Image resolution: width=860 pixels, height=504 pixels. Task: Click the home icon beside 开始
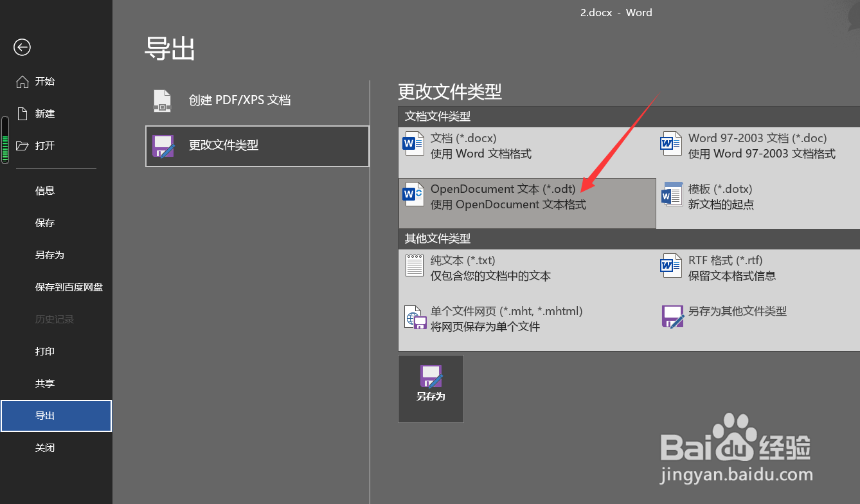(x=22, y=82)
